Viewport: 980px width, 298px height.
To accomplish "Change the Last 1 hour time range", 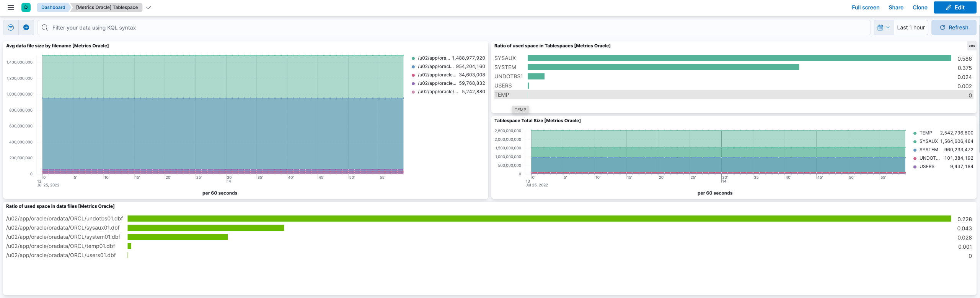I will [911, 28].
